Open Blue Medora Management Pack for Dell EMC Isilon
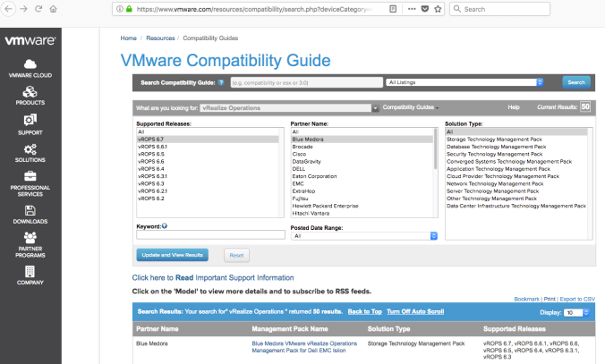The height and width of the screenshot is (364, 605). pyautogui.click(x=304, y=347)
